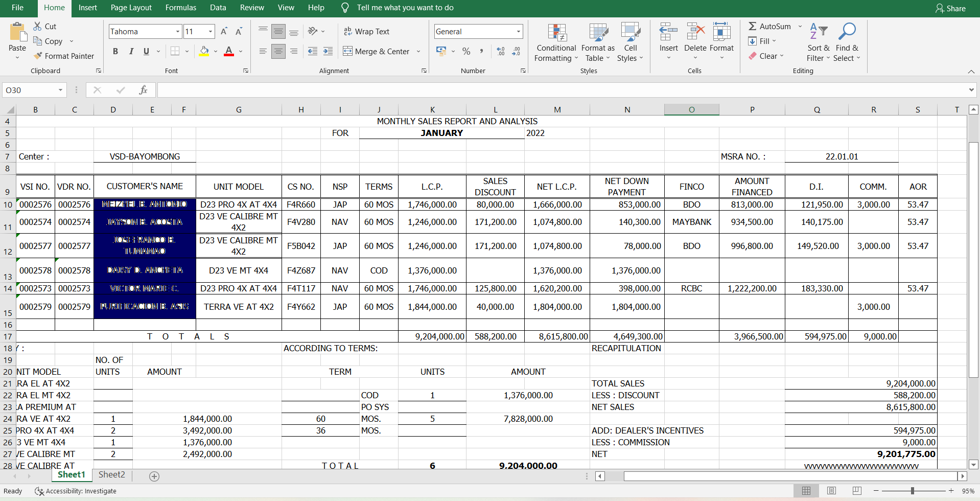Apply the Borders icon
The width and height of the screenshot is (980, 501).
175,51
